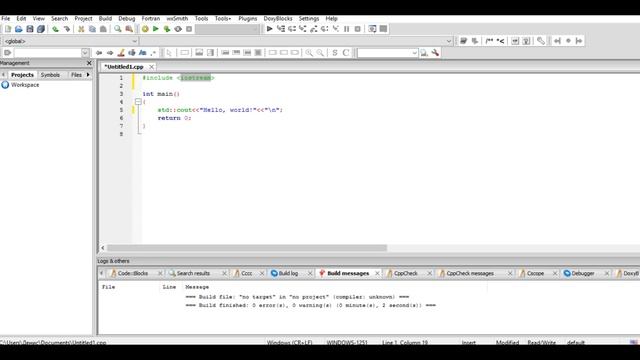Viewport: 640px width, 360px height.
Task: Click log tabs left scroll arrow
Action: [102, 273]
